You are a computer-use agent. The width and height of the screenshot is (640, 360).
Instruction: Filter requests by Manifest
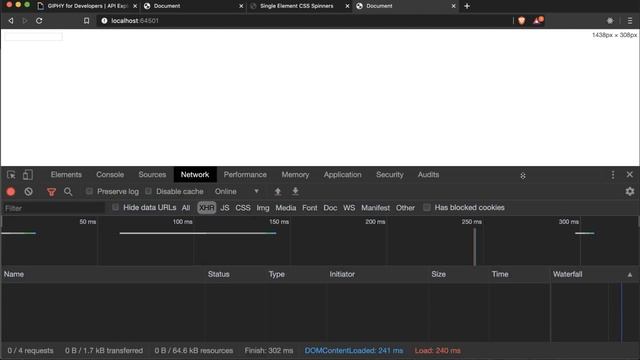click(x=376, y=208)
